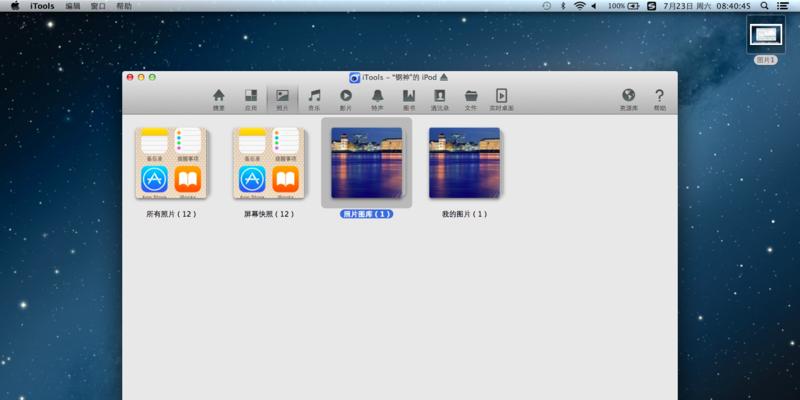Open the Ringtones (铃声) bell icon
This screenshot has width=800, height=400.
tap(377, 97)
